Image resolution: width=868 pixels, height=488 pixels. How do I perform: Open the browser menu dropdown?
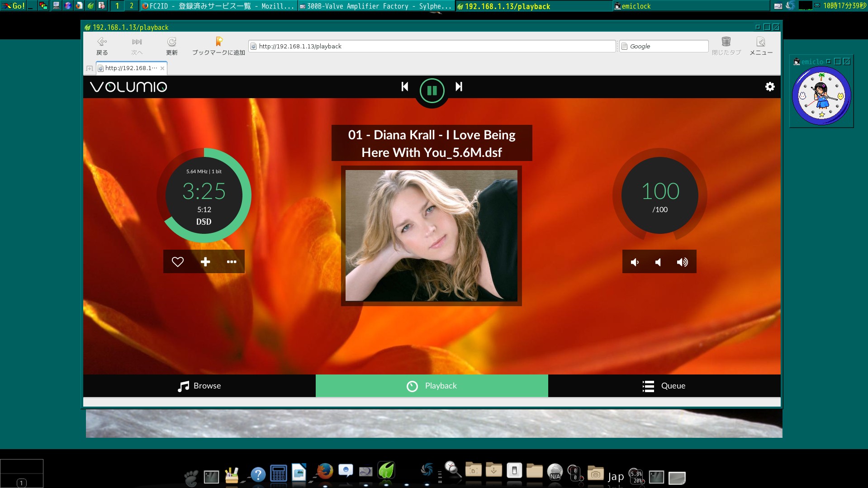point(761,46)
